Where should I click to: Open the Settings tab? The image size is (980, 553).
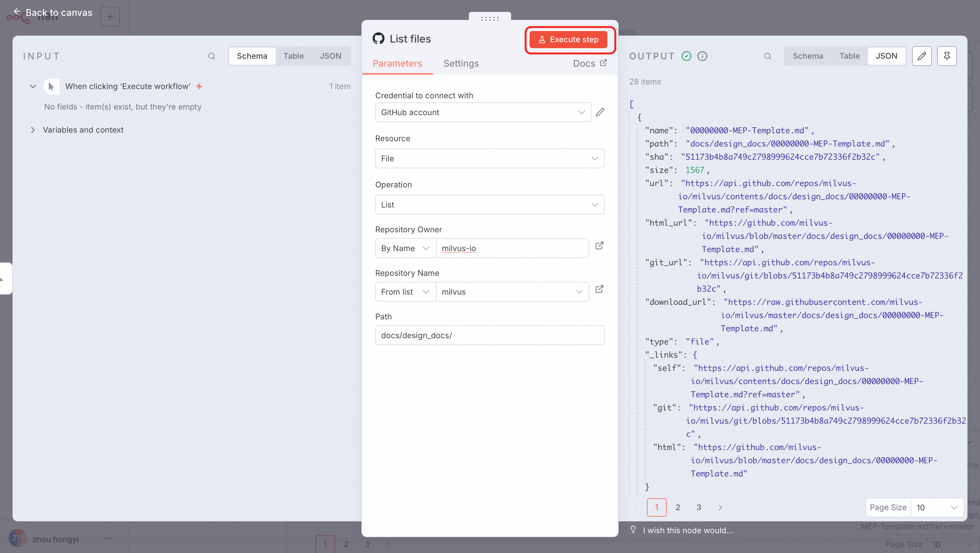tap(461, 63)
